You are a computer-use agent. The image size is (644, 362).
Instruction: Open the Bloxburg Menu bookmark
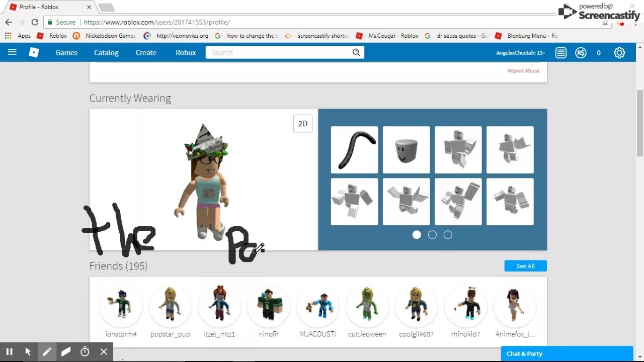526,36
